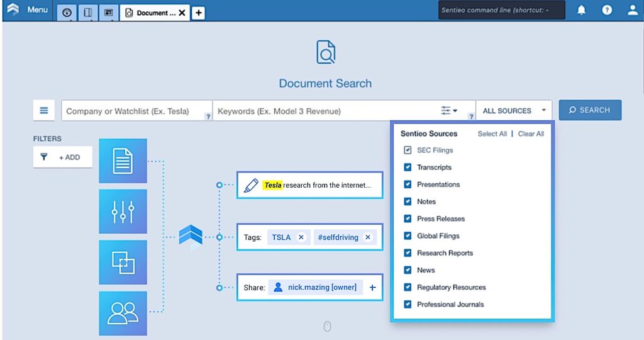Add a new tab with plus button
The image size is (644, 340).
(198, 13)
